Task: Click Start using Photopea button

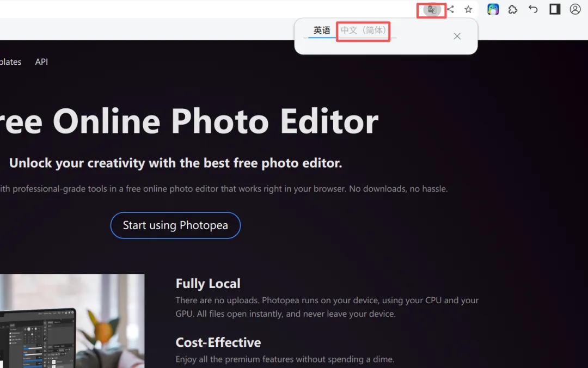Action: tap(175, 225)
